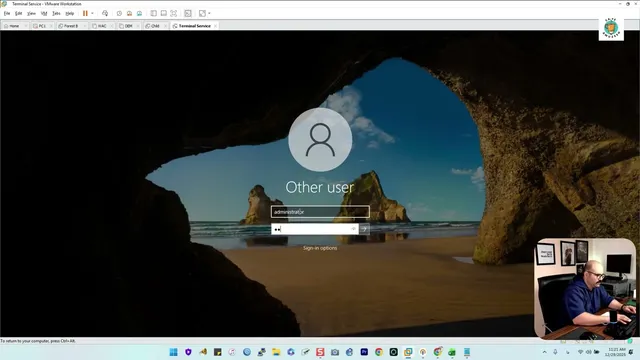Open Premiere Pro from the taskbar
This screenshot has width=640, height=360.
tap(364, 352)
